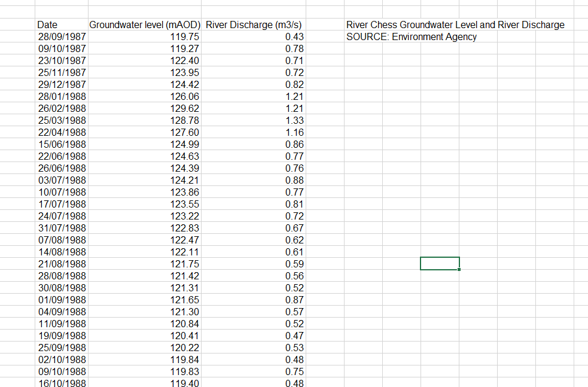Click the date cell 28/09/1987
This screenshot has height=387, width=588.
(61, 36)
